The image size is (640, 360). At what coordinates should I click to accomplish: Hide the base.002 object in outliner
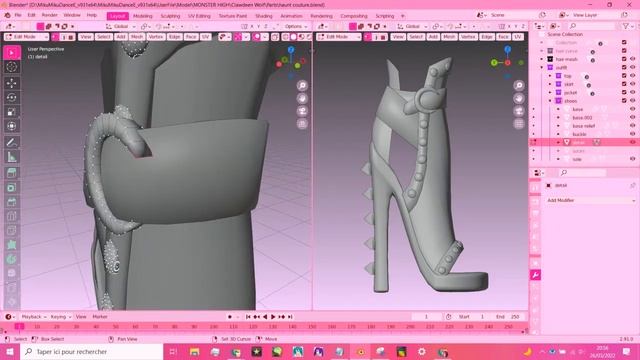click(633, 118)
